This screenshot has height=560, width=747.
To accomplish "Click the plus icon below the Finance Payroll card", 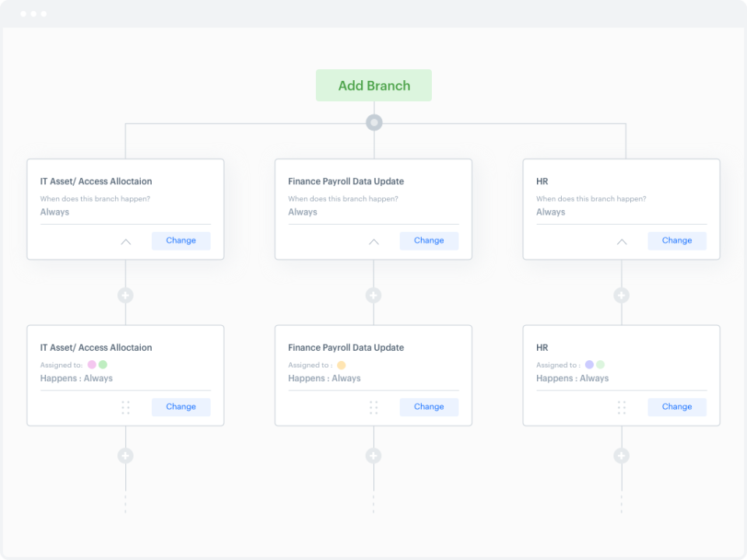I will click(373, 295).
